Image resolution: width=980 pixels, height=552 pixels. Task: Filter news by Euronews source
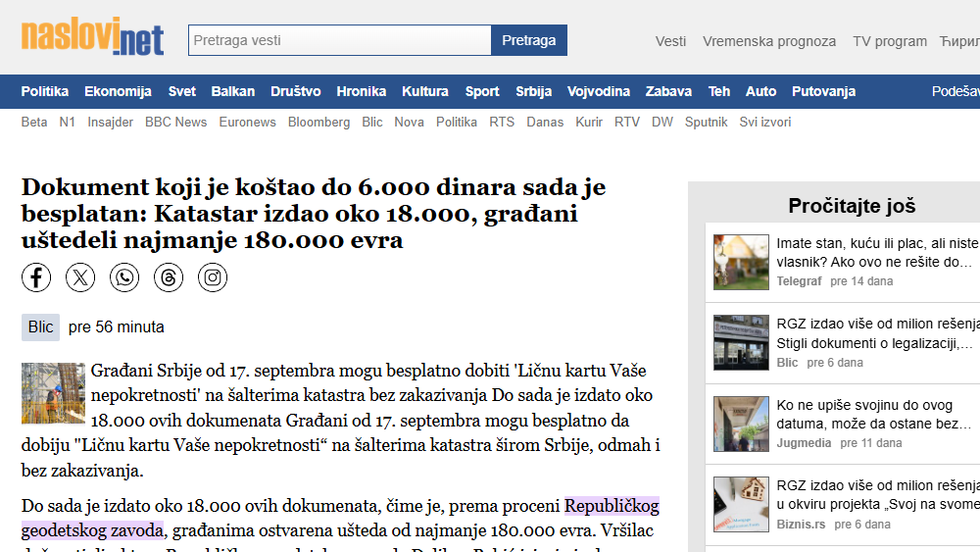point(248,122)
